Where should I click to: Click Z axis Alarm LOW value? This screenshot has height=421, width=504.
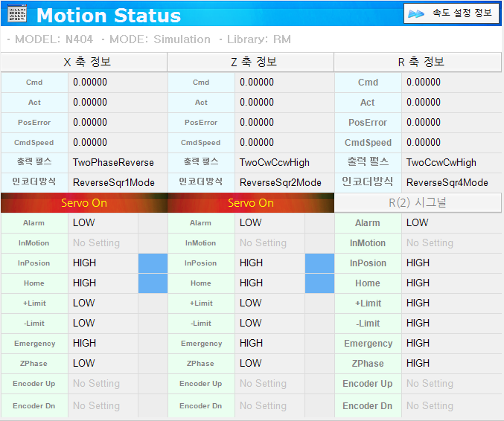pyautogui.click(x=251, y=223)
